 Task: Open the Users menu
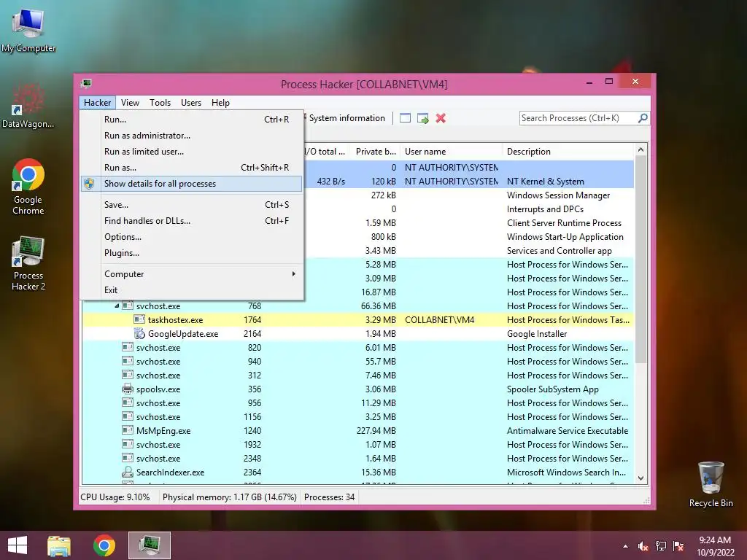pos(191,103)
